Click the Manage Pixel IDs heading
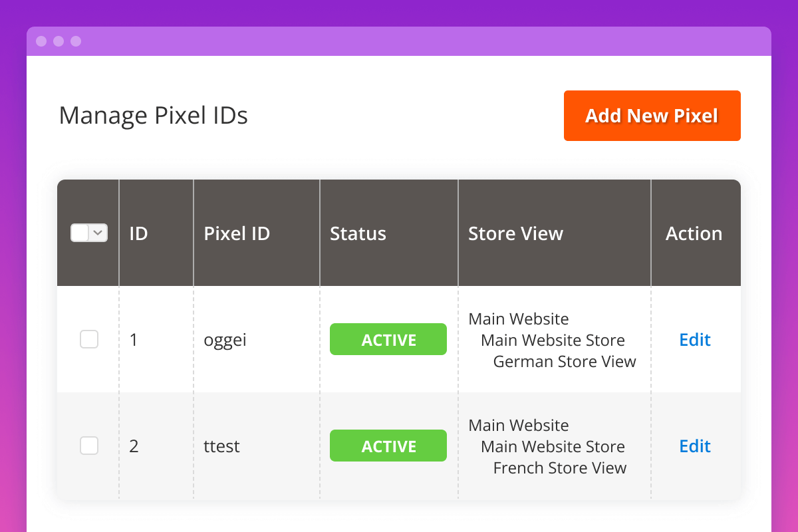Image resolution: width=798 pixels, height=532 pixels. point(153,116)
